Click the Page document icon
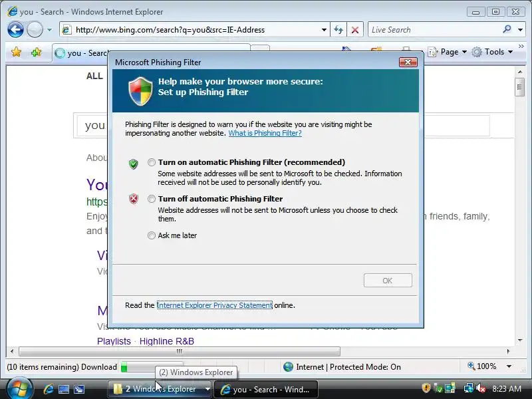Screen dimensions: 532x399 pyautogui.click(x=433, y=52)
